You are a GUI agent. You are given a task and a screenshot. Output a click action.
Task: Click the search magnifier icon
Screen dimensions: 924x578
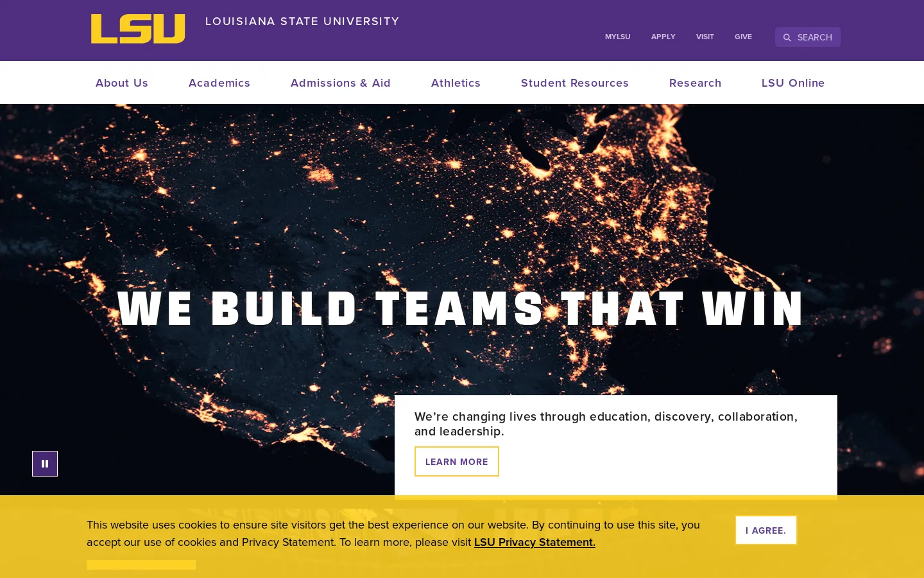pos(787,38)
